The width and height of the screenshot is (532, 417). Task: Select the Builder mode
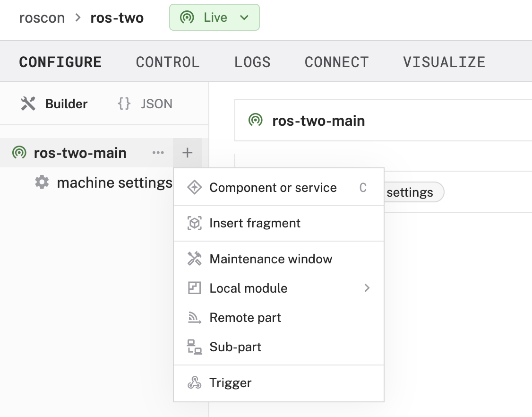54,104
